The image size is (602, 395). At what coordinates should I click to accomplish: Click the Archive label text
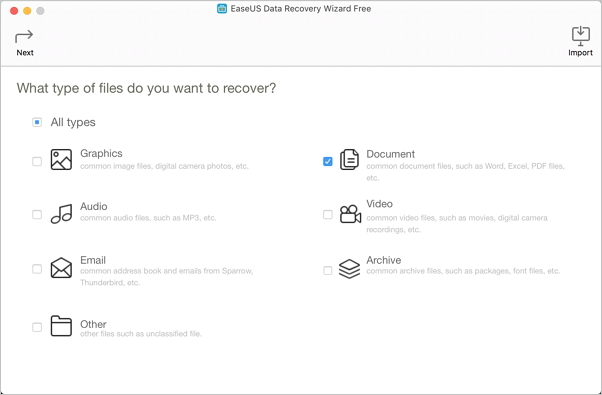click(x=384, y=260)
